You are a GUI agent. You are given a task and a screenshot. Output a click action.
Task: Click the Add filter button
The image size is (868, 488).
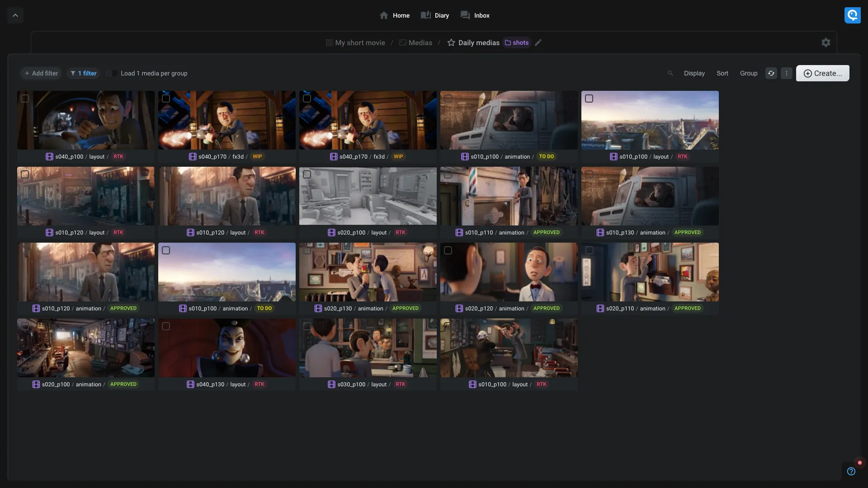[x=41, y=73]
